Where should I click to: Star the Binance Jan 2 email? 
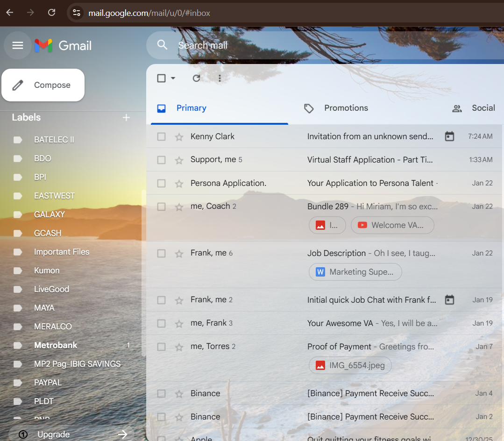(179, 417)
